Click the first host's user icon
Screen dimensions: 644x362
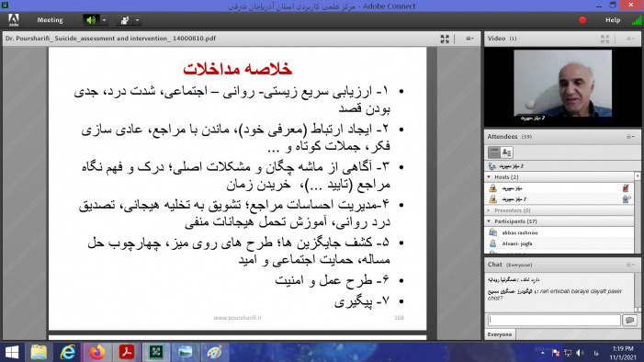coord(492,188)
